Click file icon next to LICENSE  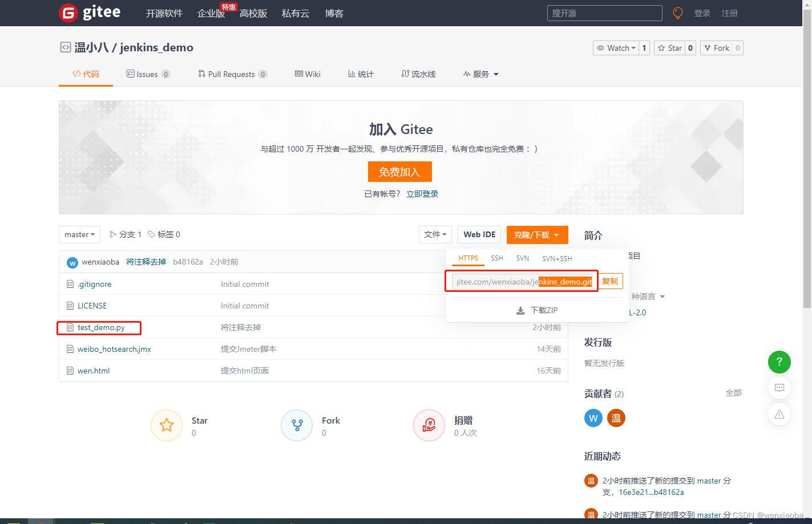click(70, 306)
